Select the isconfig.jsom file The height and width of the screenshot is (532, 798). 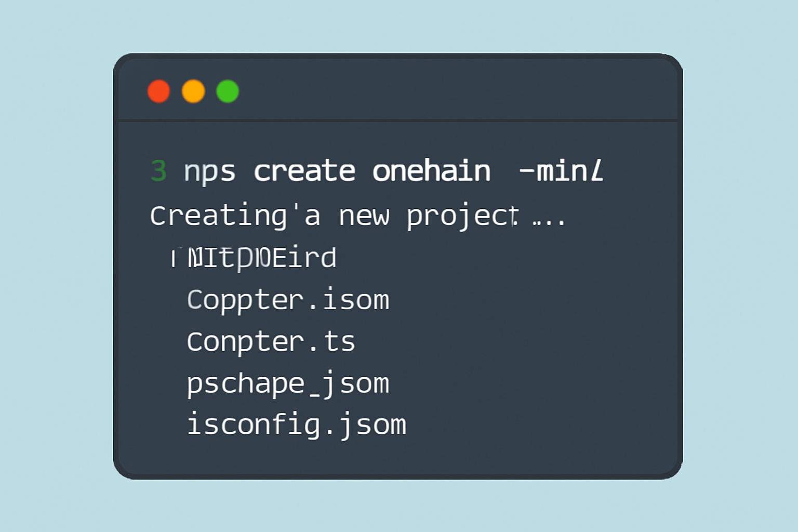coord(296,425)
